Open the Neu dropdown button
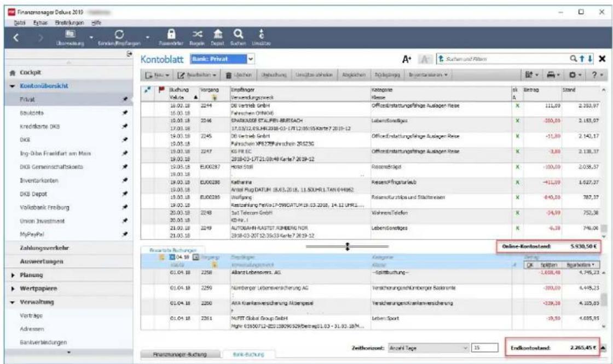 (158, 74)
